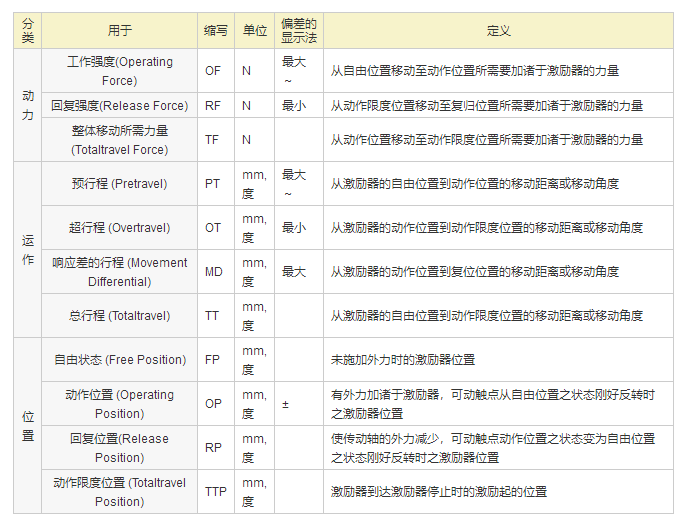Click the 用于 column header
The height and width of the screenshot is (523, 689).
point(119,31)
